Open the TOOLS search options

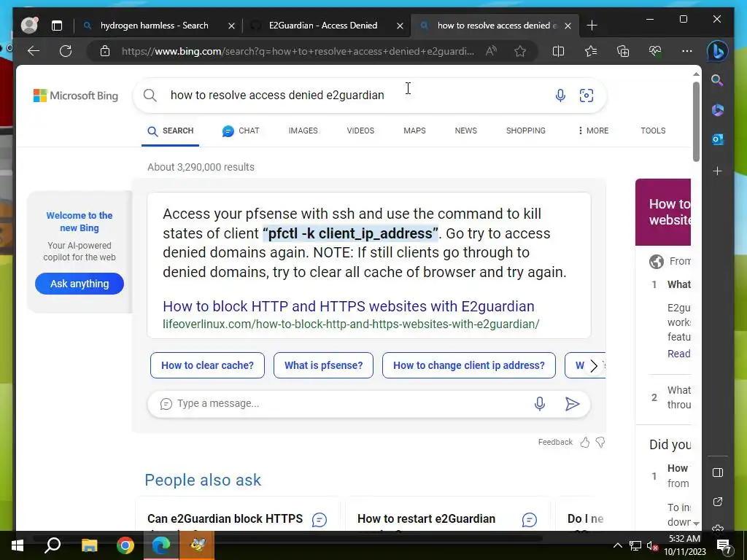pyautogui.click(x=653, y=131)
